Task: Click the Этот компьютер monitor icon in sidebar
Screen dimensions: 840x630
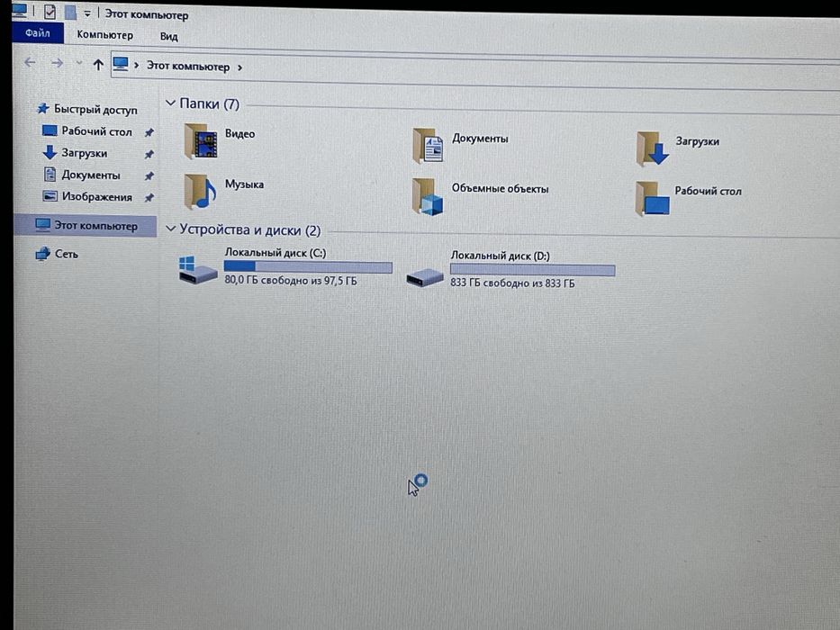Action: click(42, 225)
